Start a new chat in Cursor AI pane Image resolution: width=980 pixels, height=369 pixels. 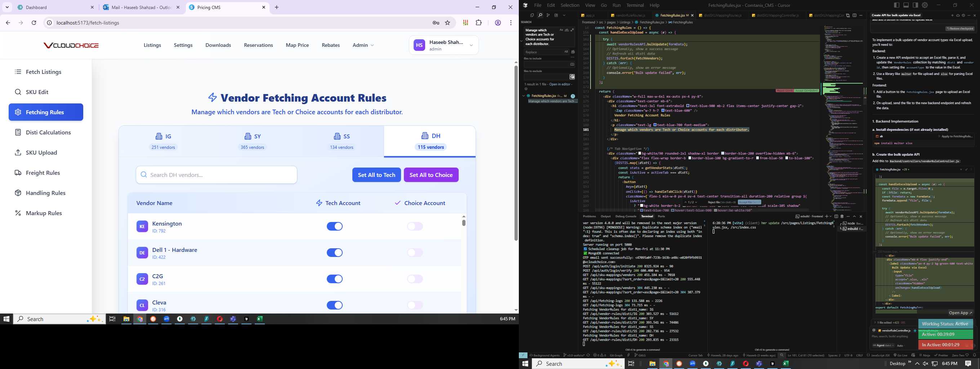tap(952, 15)
